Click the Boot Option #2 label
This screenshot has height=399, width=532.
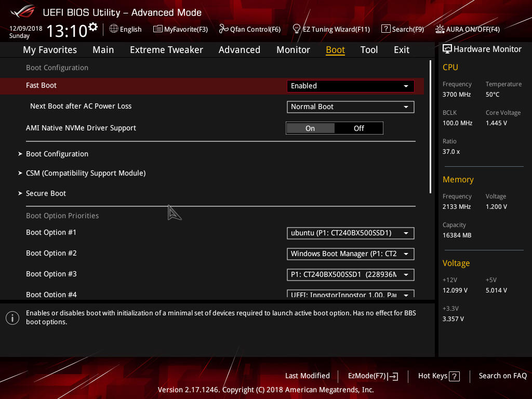point(51,253)
